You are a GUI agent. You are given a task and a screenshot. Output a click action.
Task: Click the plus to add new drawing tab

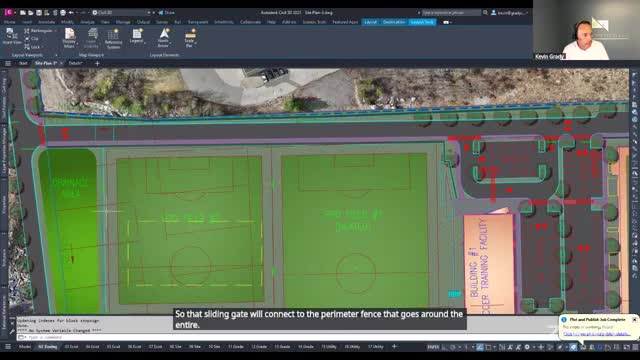pyautogui.click(x=97, y=63)
